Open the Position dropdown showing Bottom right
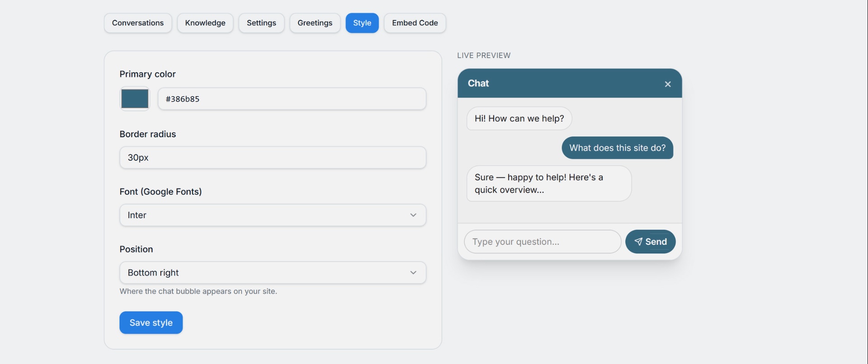868x364 pixels. pyautogui.click(x=273, y=273)
